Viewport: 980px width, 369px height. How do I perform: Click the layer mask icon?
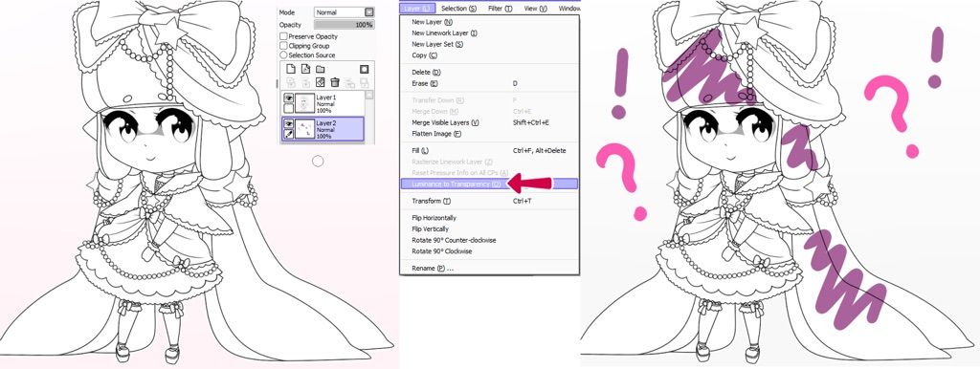click(x=364, y=69)
